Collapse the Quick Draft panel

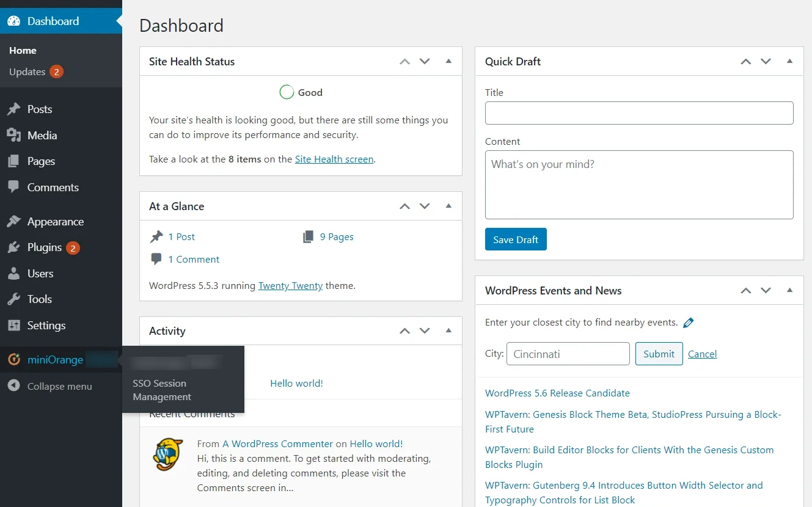coord(789,61)
